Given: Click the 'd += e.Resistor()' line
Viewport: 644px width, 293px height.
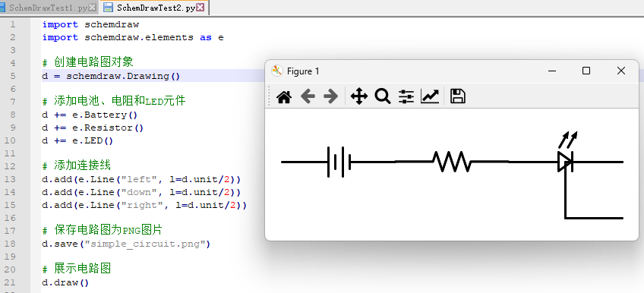Looking at the screenshot, I should click(x=93, y=128).
